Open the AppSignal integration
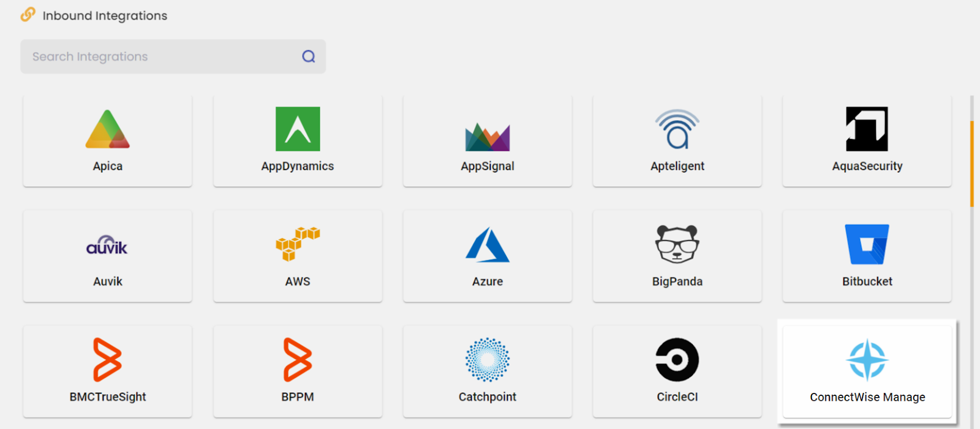The image size is (980, 429). tap(488, 141)
